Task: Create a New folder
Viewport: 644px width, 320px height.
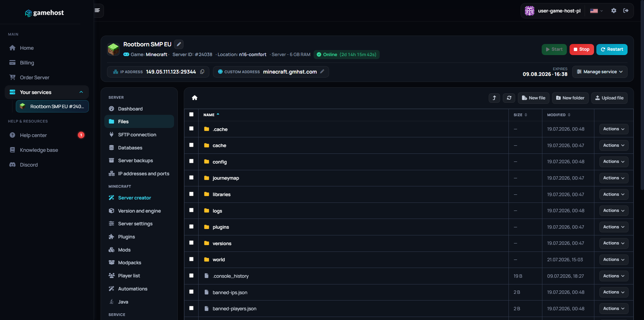Action: (570, 98)
